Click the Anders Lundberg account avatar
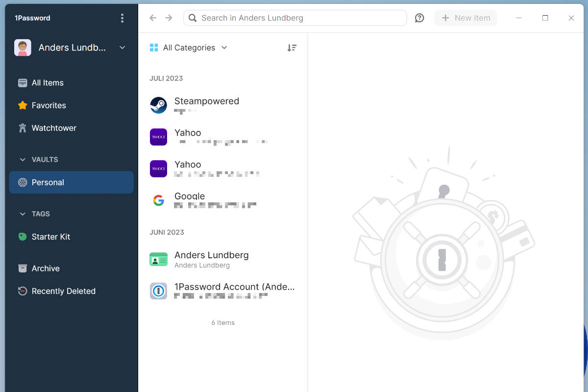This screenshot has width=588, height=392. tap(23, 48)
